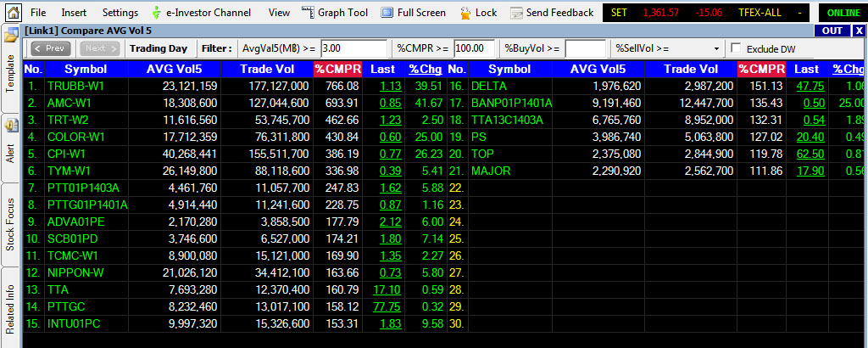Click the OUT button in title bar
The image size is (868, 348).
click(x=832, y=31)
